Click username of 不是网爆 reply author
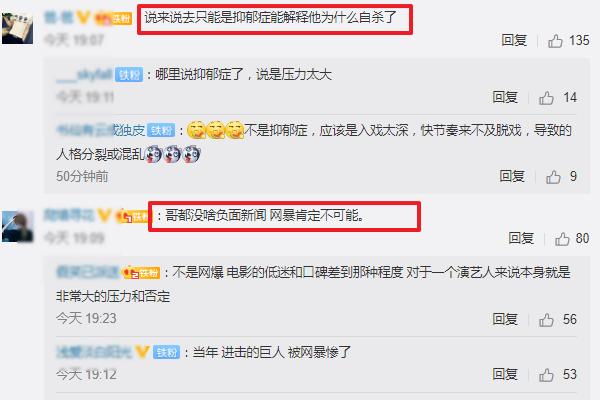Screen dimensions: 600x400 click(x=88, y=273)
